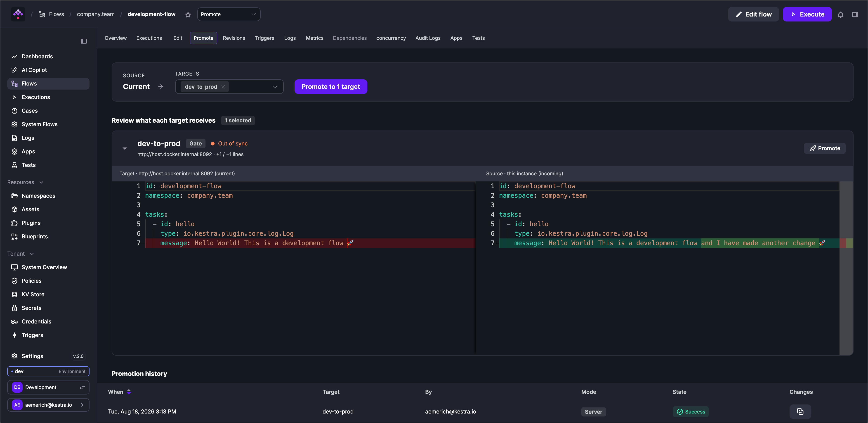The width and height of the screenshot is (868, 423).
Task: Open the dev Environment selector
Action: coord(48,371)
